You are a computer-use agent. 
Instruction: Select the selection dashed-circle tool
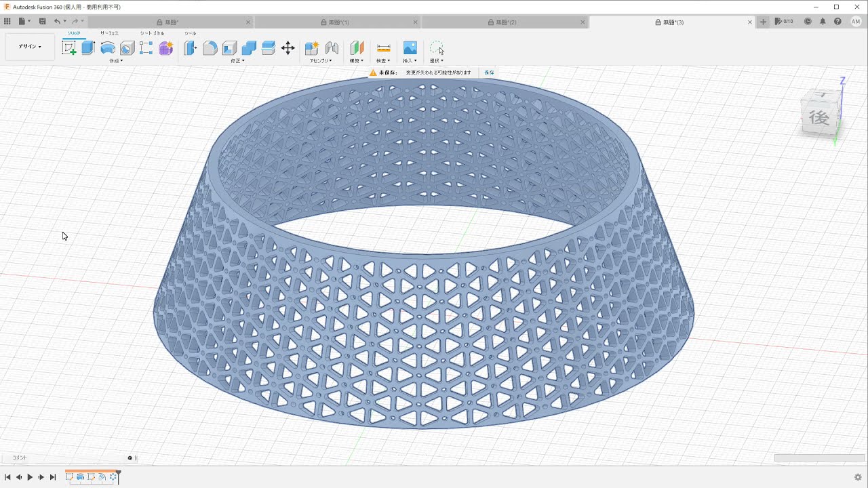pyautogui.click(x=437, y=48)
